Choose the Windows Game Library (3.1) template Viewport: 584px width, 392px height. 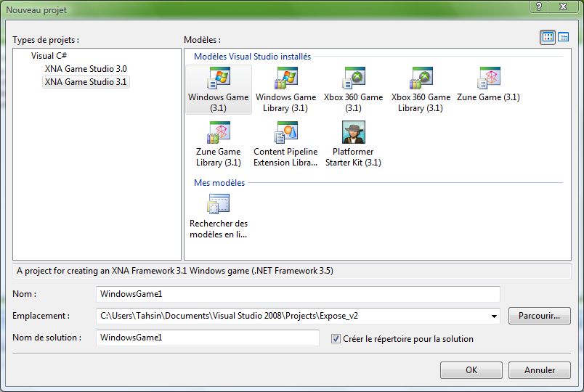tap(285, 78)
